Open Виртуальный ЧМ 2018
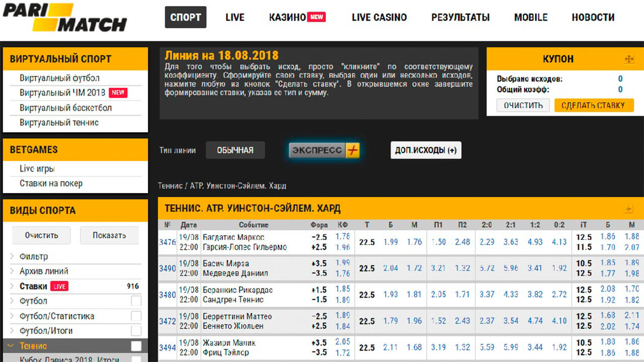 [62, 93]
